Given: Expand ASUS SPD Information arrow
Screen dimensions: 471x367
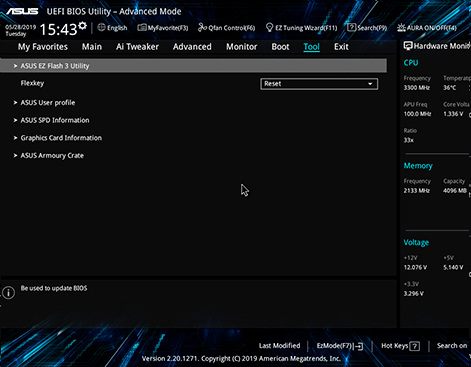Looking at the screenshot, I should 15,120.
